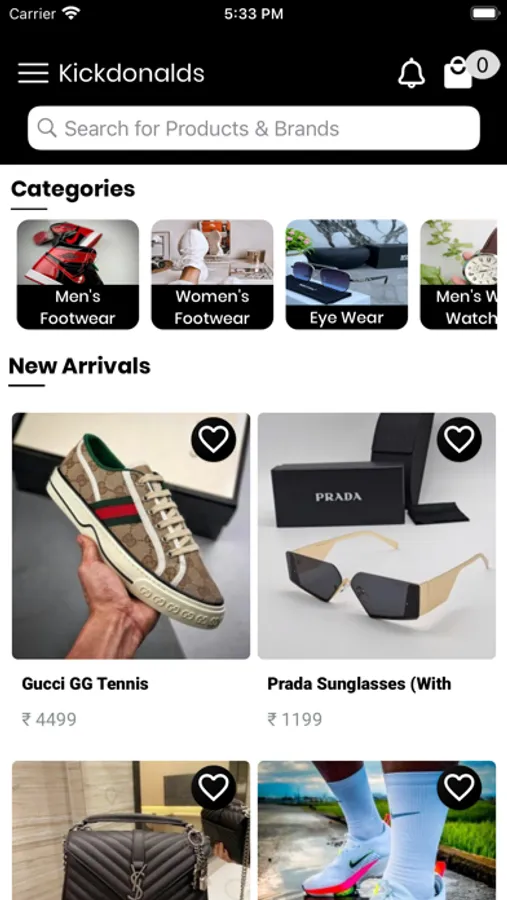Tap the magnifier icon in search bar
Image resolution: width=507 pixels, height=900 pixels.
pyautogui.click(x=47, y=128)
